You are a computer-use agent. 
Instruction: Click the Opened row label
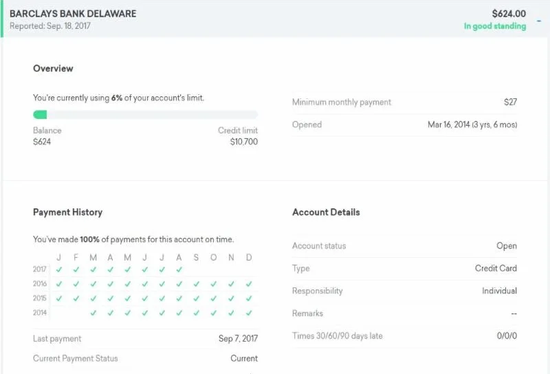[x=307, y=125]
